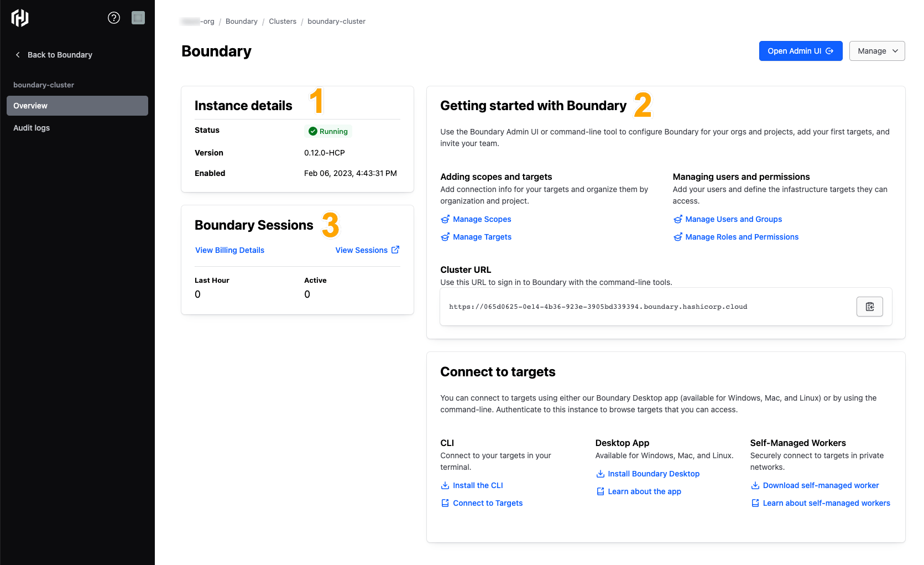Click the download icon beside Download self-managed worker
The width and height of the screenshot is (924, 565).
[x=755, y=485]
